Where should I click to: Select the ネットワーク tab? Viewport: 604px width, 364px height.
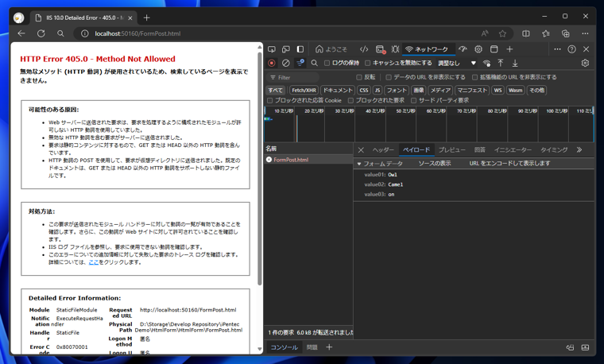point(427,49)
